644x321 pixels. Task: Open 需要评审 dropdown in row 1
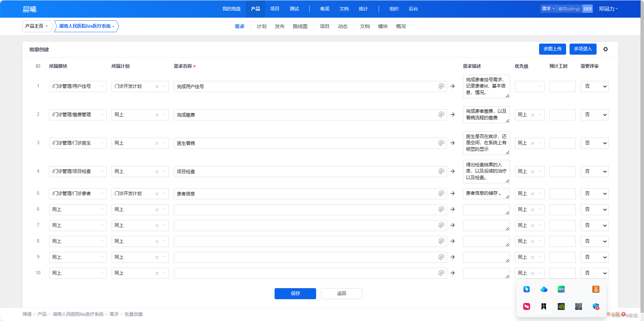(x=594, y=86)
